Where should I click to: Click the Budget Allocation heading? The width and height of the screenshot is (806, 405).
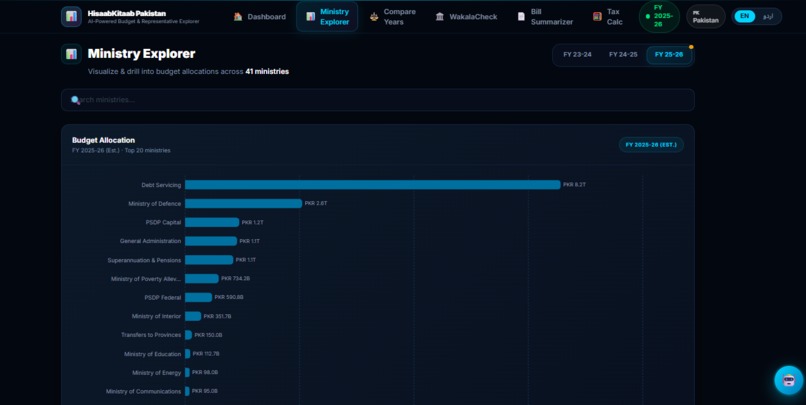click(103, 140)
